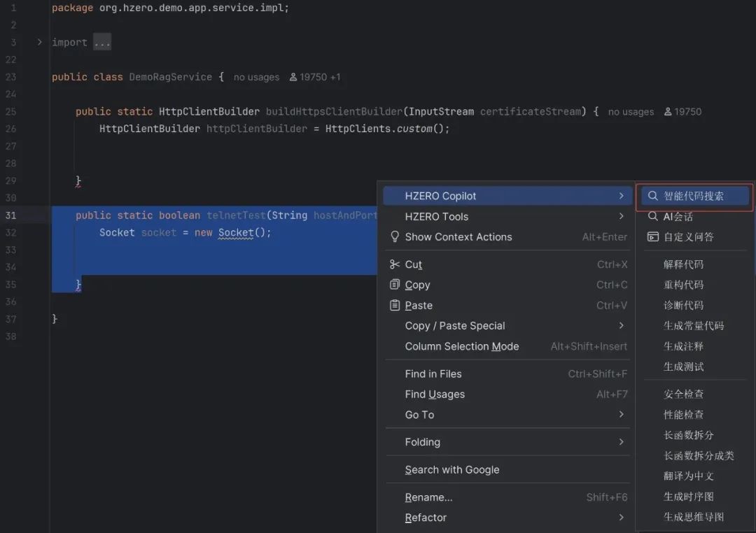Choose 生成注释 to generate comments

683,346
